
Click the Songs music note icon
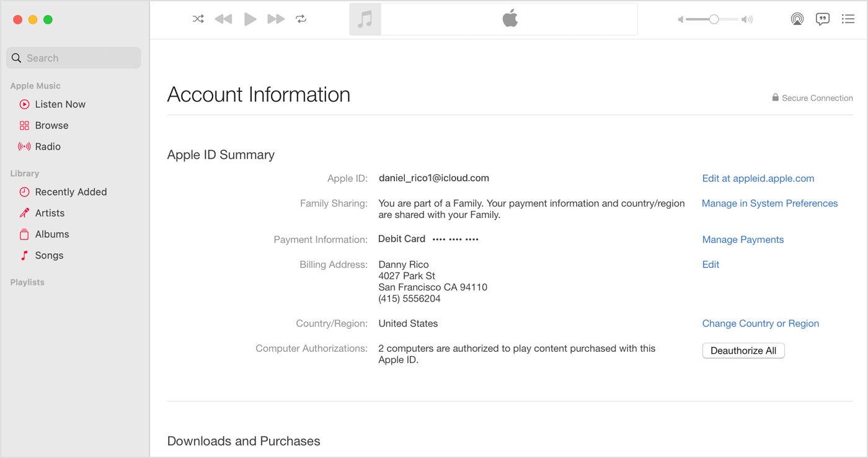click(x=24, y=255)
